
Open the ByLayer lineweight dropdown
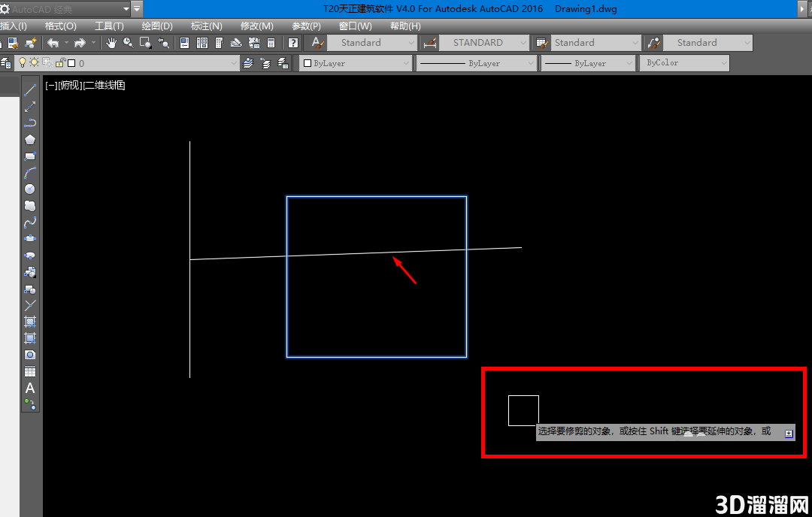(x=629, y=63)
